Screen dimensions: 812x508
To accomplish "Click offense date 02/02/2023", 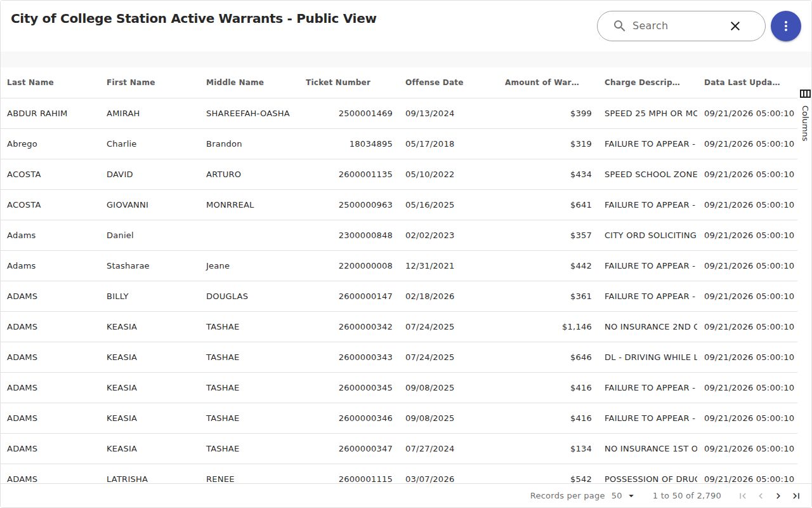I will click(430, 236).
